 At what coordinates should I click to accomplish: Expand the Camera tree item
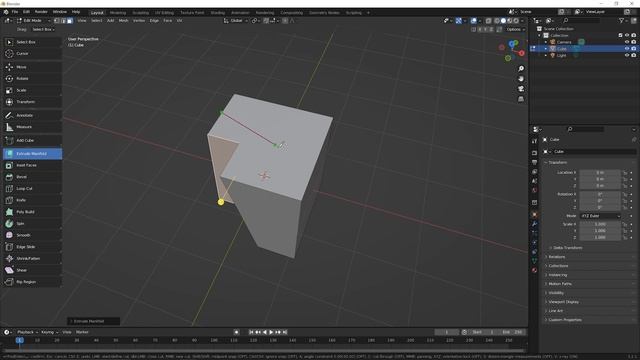[x=546, y=42]
